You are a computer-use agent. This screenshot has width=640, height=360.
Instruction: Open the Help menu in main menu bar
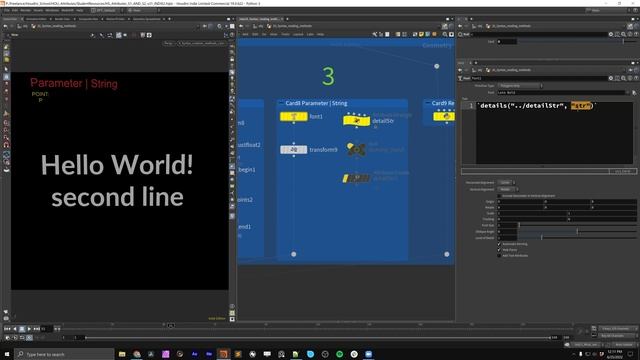click(x=80, y=10)
